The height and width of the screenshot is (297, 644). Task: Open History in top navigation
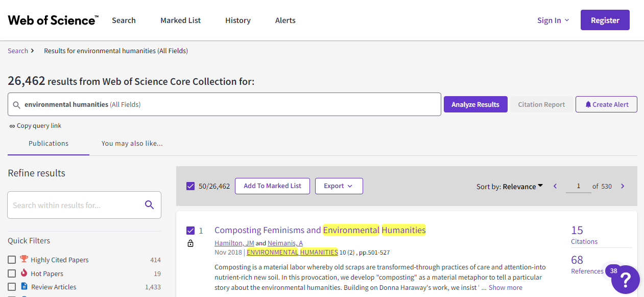[x=238, y=20]
